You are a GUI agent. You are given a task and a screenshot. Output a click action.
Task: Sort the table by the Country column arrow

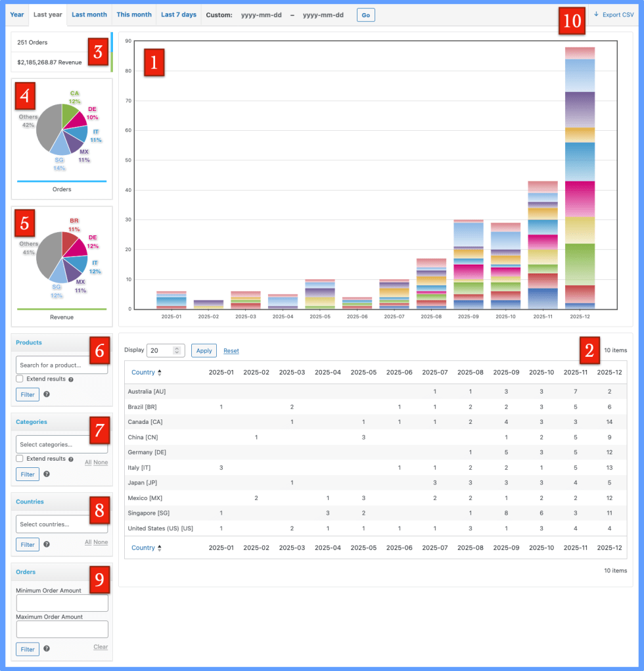[x=160, y=372]
